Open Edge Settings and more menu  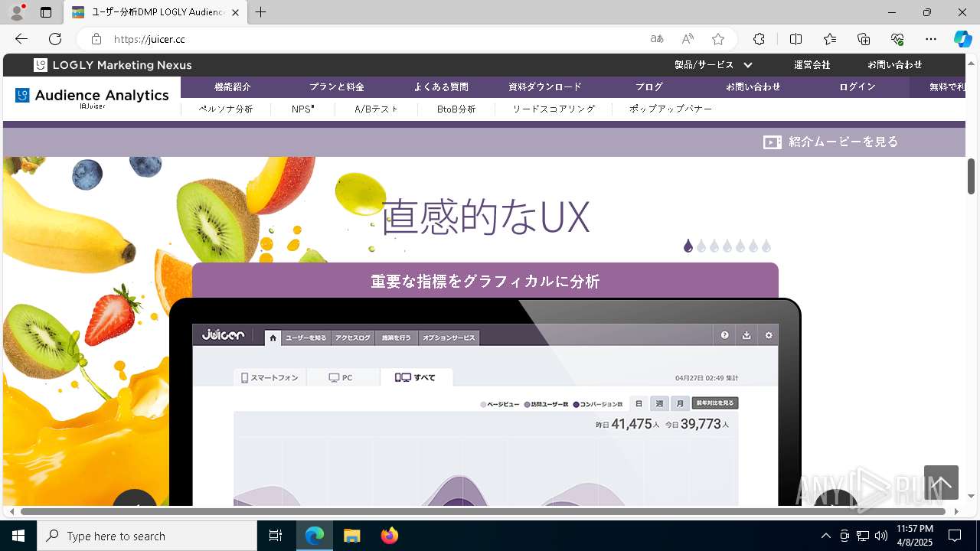931,39
